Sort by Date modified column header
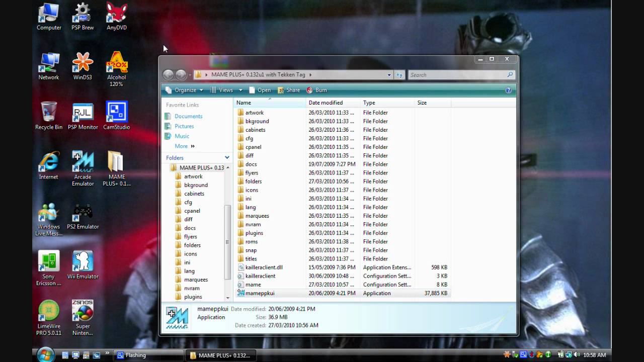 pos(334,103)
